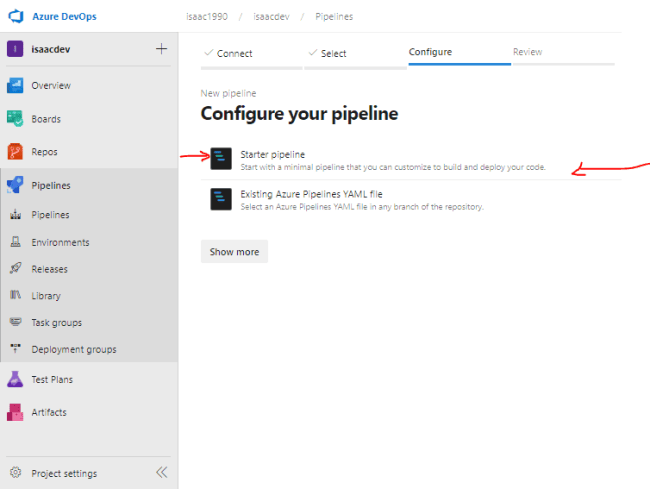Click the Pipelines sub-item icon

click(x=15, y=215)
